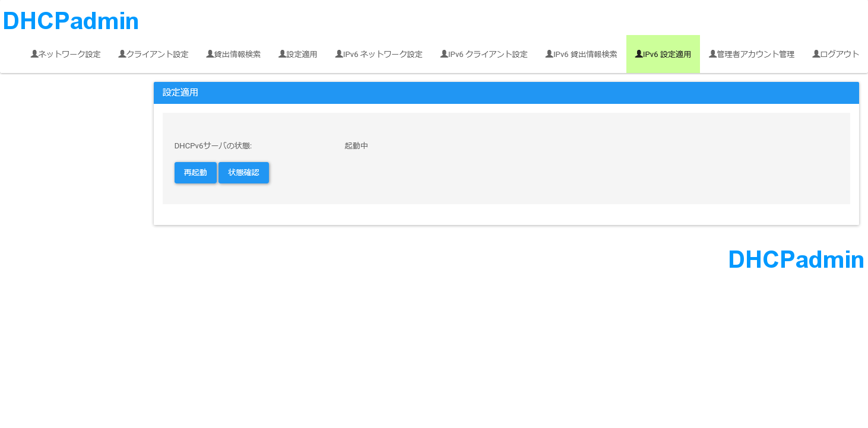Image resolution: width=868 pixels, height=428 pixels.
Task: Click the DHCPadmin logo at top left
Action: click(x=71, y=21)
